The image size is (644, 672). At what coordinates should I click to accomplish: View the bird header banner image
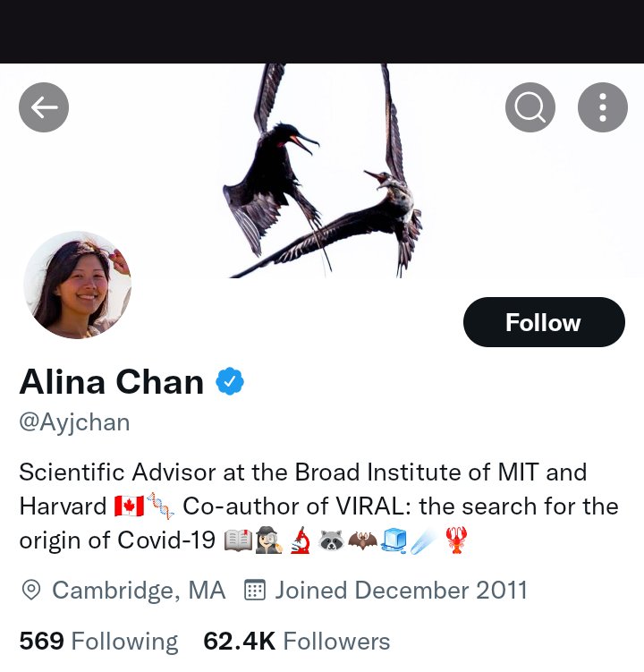[x=322, y=170]
